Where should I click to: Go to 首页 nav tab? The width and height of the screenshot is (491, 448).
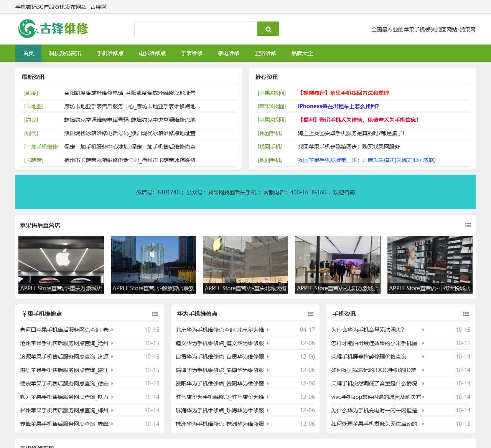click(x=28, y=53)
